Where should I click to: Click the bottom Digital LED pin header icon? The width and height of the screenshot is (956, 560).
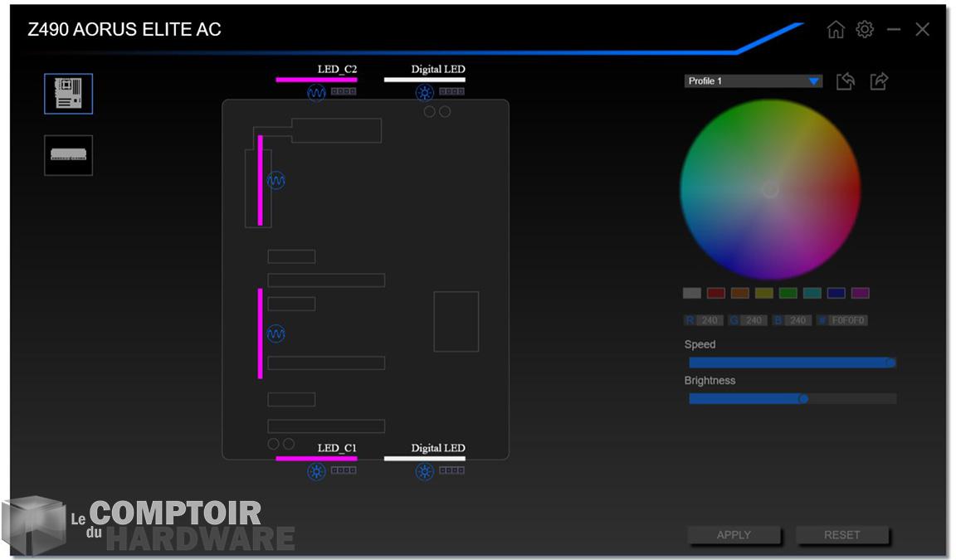[x=451, y=470]
